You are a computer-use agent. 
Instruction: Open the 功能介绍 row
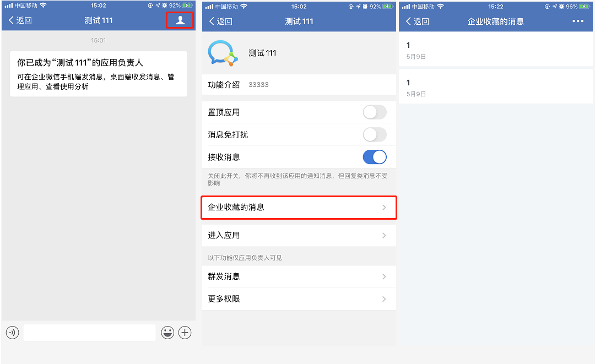pos(299,85)
